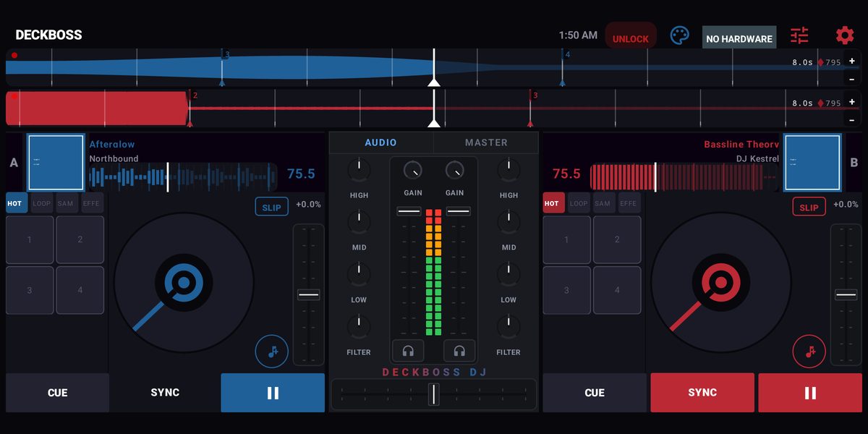Click the crossfader handle
Viewport: 868px width, 434px height.
[433, 394]
